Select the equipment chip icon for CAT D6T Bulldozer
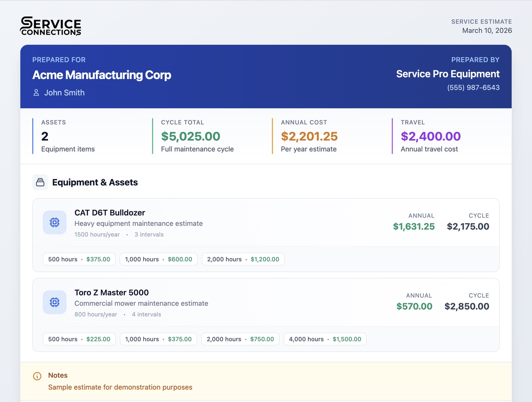 (54, 222)
